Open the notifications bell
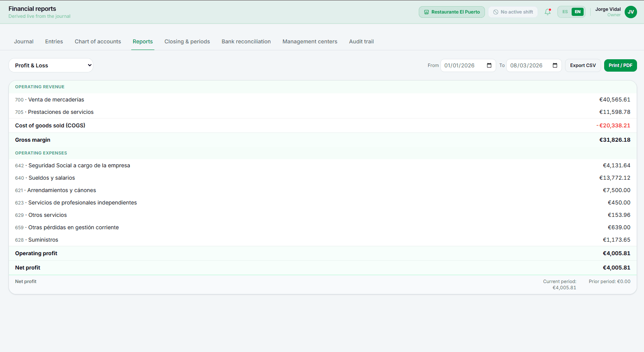Image resolution: width=644 pixels, height=352 pixels. [x=547, y=12]
